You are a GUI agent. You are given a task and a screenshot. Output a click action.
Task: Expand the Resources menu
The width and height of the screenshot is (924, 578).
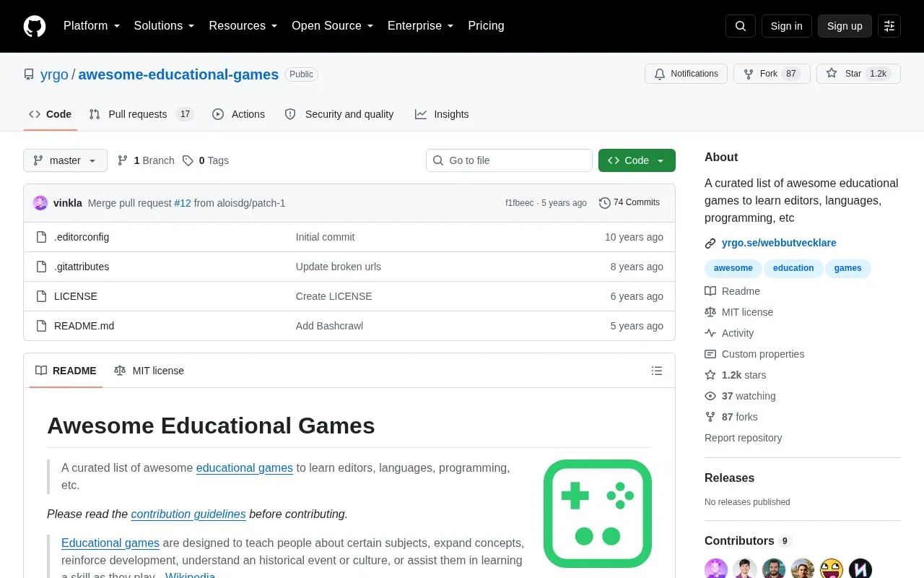(x=243, y=26)
